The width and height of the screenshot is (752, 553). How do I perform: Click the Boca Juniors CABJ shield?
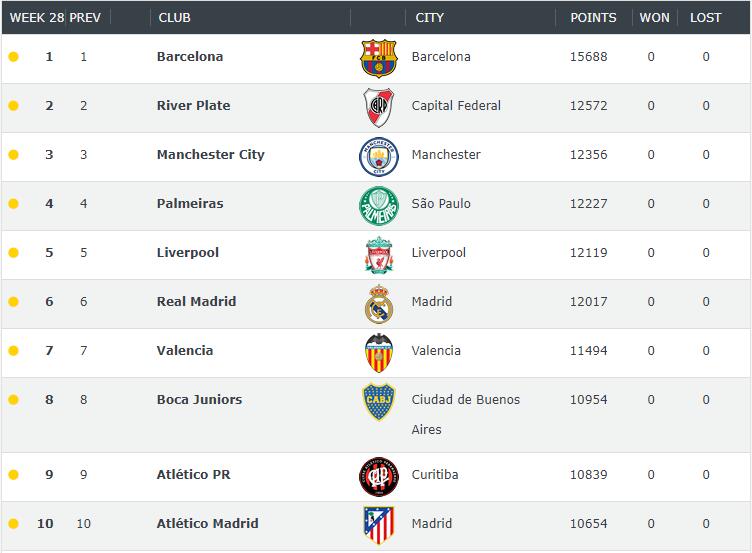click(378, 401)
